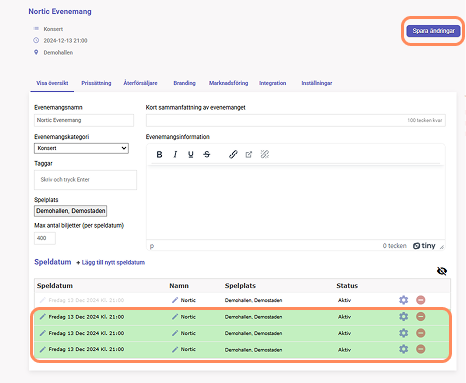Apply italic formatting in the editor toolbar

tap(175, 154)
